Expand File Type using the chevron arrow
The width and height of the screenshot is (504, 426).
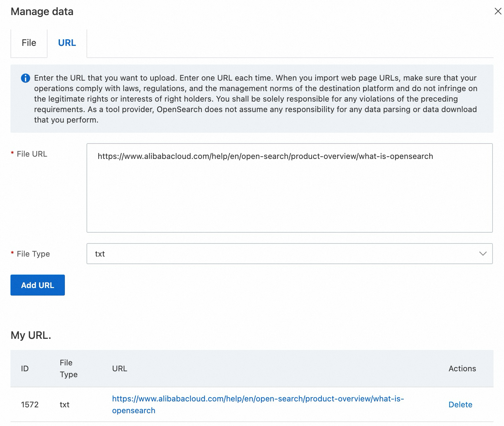tap(483, 254)
